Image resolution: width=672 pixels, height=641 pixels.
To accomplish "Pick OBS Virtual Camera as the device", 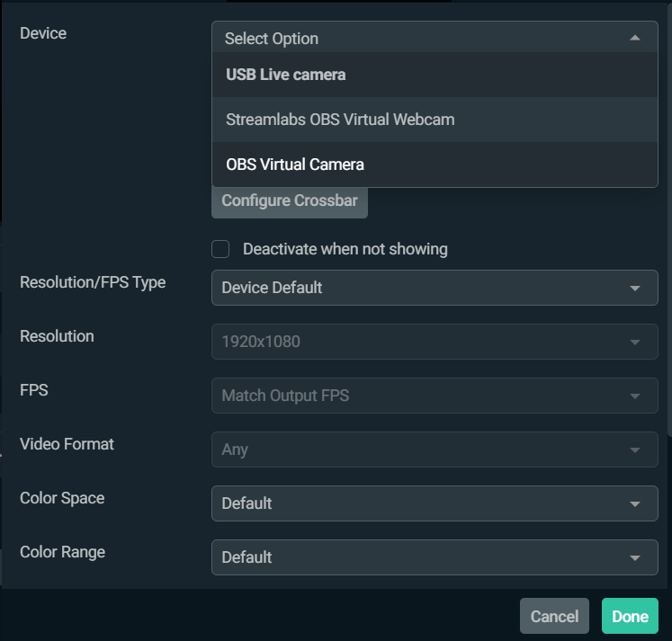I will click(x=295, y=165).
